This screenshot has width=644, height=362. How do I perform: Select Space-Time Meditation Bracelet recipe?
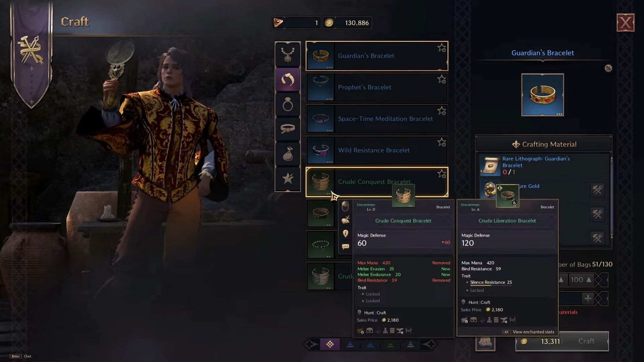tap(377, 119)
